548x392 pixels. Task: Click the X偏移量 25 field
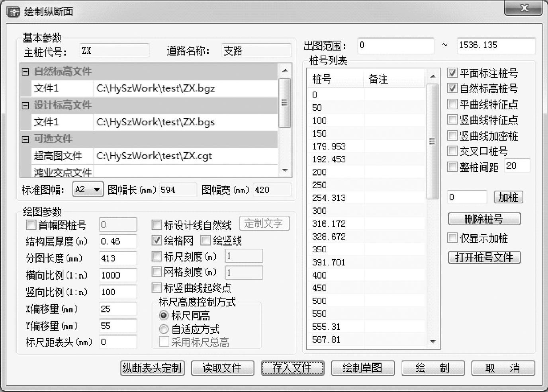[118, 309]
